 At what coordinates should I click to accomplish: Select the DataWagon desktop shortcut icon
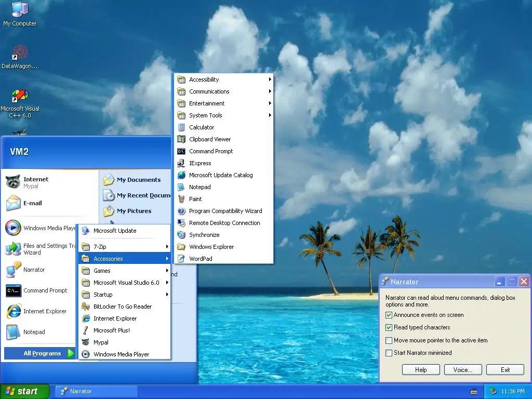tap(20, 52)
